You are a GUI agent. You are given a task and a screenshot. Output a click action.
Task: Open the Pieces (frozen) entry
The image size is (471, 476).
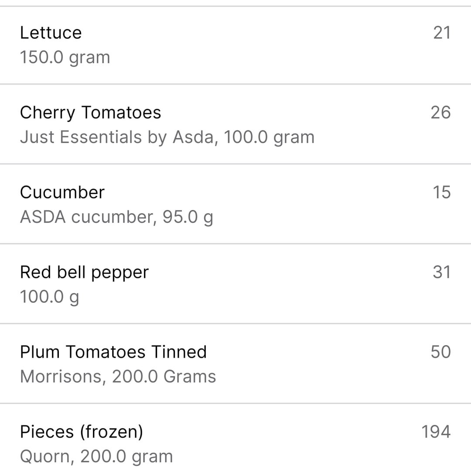pyautogui.click(x=235, y=440)
